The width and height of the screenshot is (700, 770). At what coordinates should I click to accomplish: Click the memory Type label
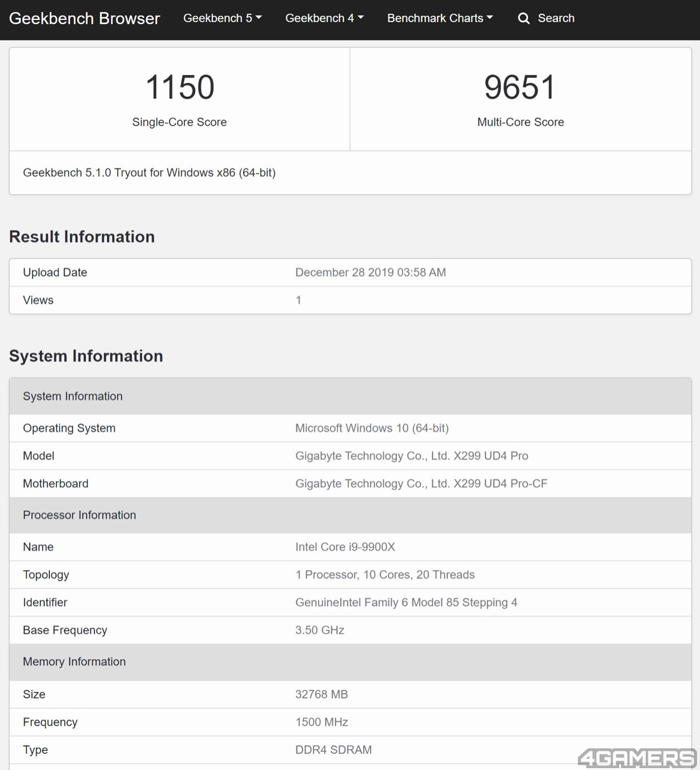pos(35,750)
